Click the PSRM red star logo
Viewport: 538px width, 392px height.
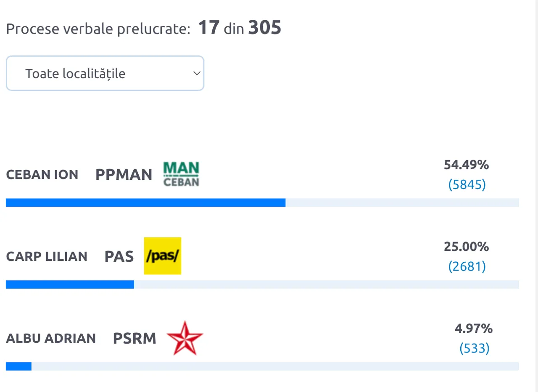[x=185, y=338]
